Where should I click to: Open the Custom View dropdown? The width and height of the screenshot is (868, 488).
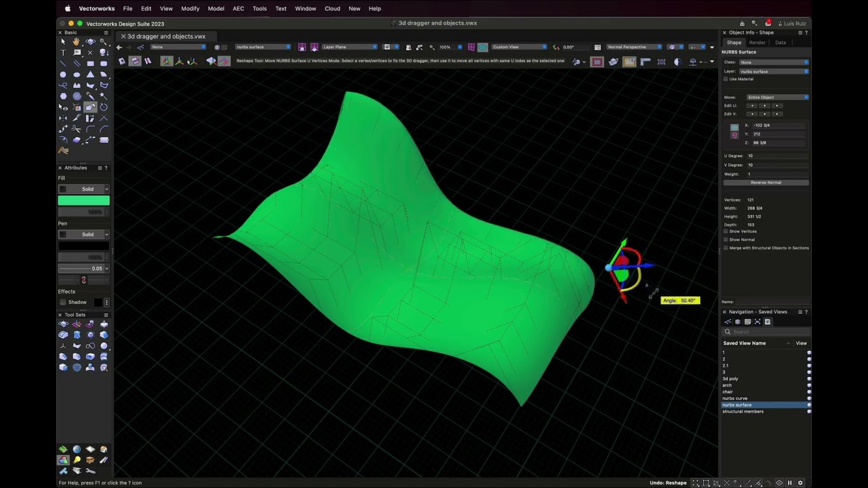tap(519, 47)
